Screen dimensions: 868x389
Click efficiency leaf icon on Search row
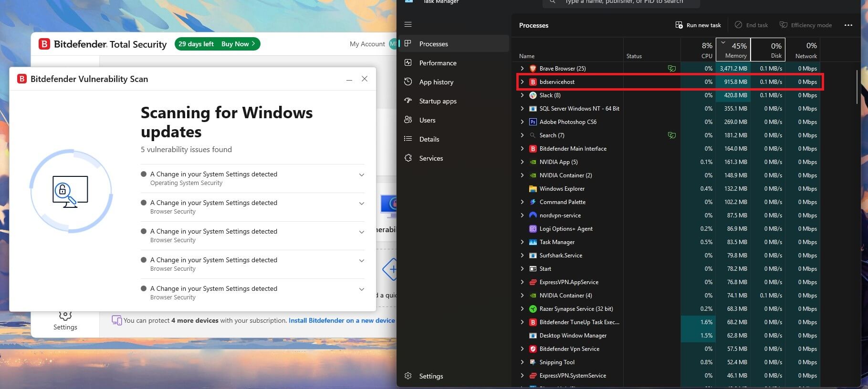(x=672, y=135)
